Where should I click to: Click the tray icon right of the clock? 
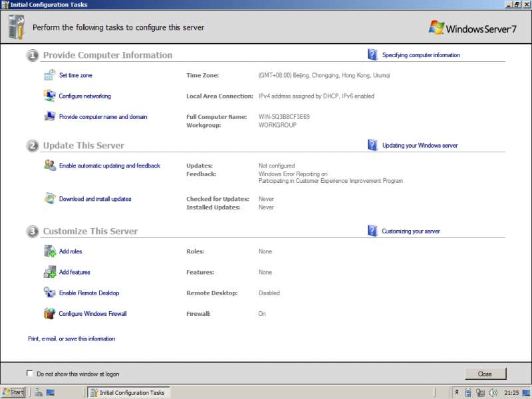(x=526, y=392)
